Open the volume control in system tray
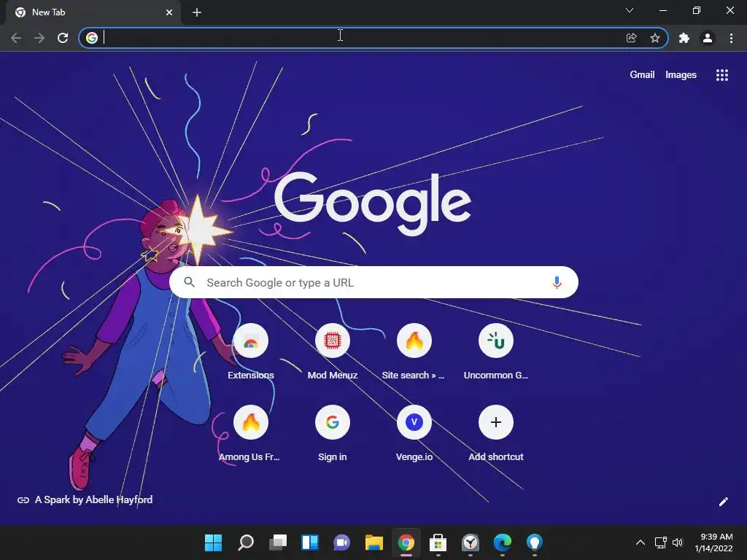Screen dimensions: 747x560 click(678, 542)
